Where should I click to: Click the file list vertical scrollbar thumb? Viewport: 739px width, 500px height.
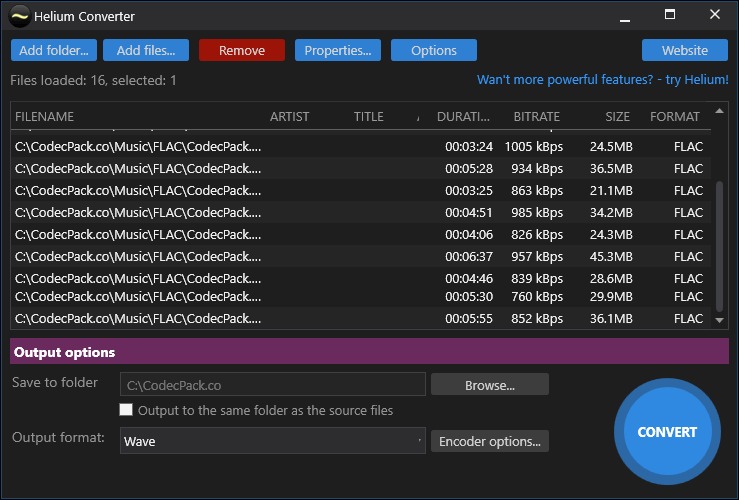point(719,246)
